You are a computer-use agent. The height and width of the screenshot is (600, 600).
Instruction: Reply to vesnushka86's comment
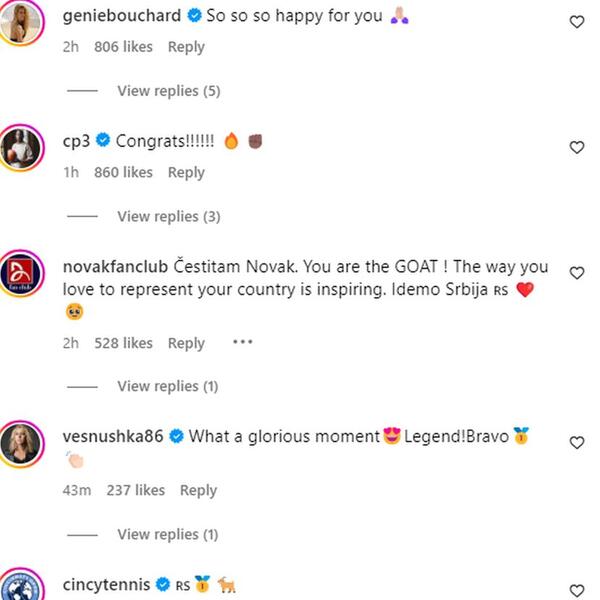(x=198, y=490)
